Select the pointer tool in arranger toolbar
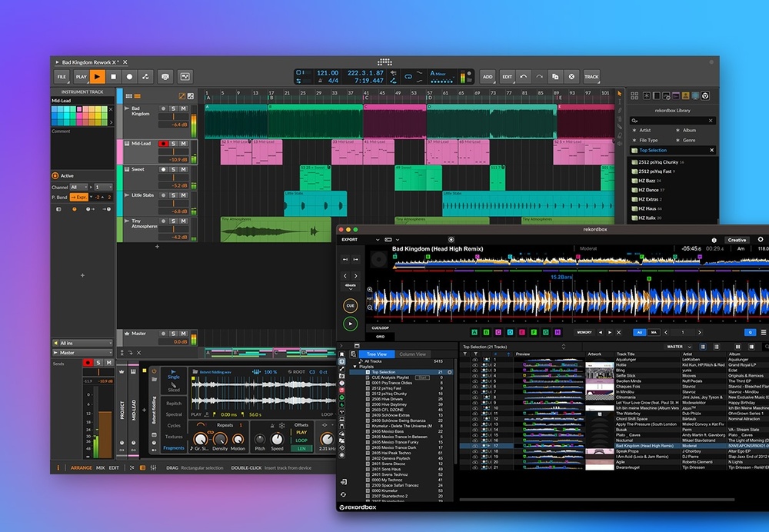Screen dimensions: 769x532 619,93
